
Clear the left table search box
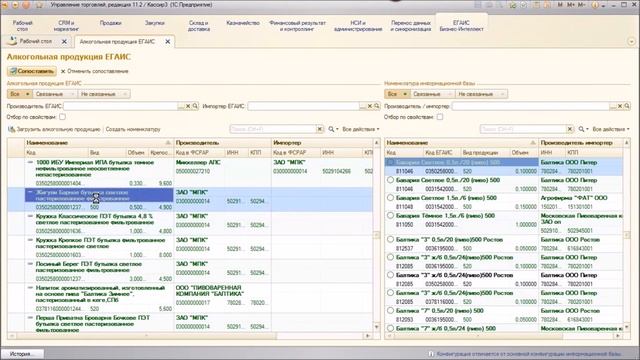(x=320, y=129)
